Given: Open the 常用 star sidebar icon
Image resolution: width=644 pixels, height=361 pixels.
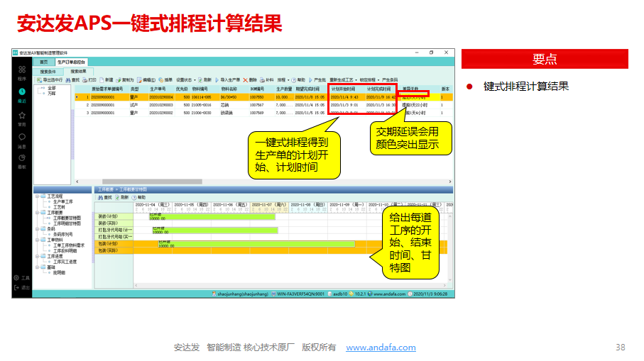Looking at the screenshot, I should [x=22, y=116].
